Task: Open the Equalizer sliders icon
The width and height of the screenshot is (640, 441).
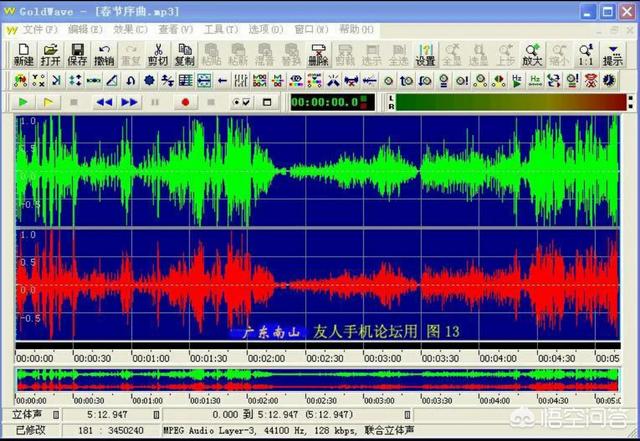Action: coord(241,80)
